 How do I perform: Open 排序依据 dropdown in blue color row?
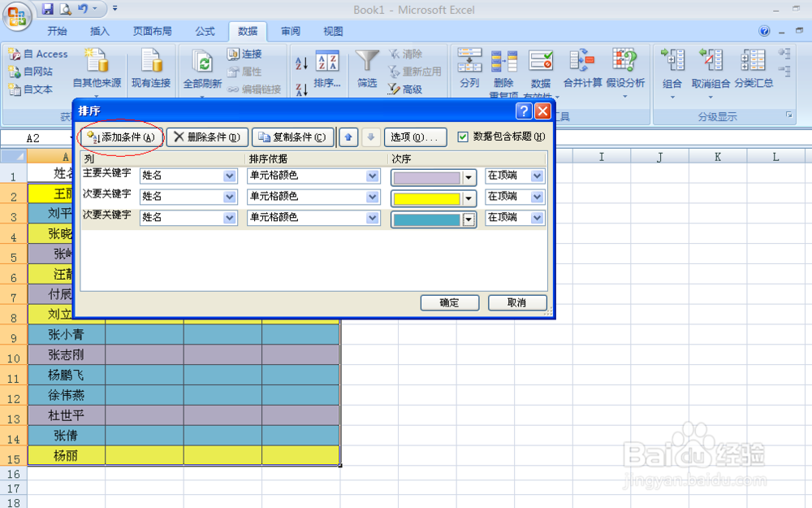pyautogui.click(x=373, y=218)
